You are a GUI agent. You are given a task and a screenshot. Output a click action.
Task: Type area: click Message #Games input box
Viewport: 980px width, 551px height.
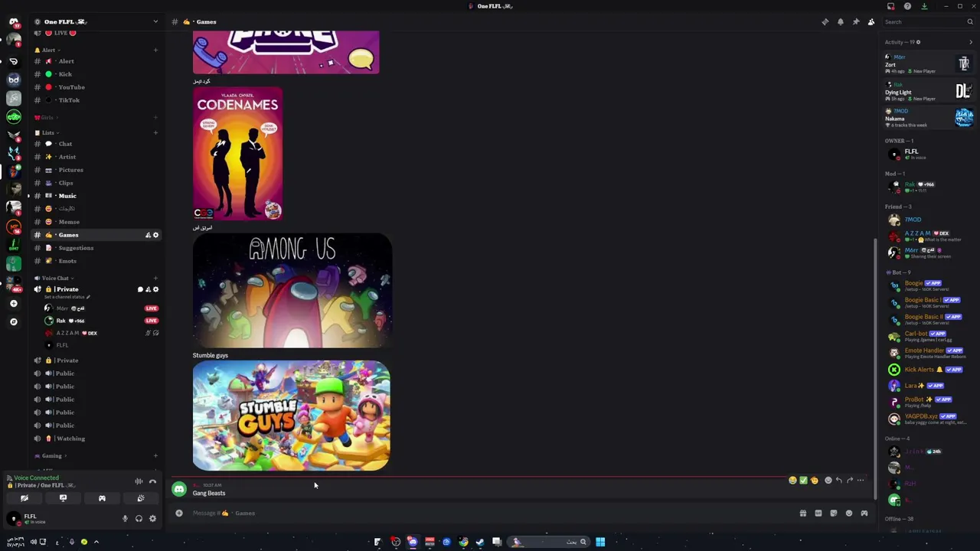(x=490, y=513)
